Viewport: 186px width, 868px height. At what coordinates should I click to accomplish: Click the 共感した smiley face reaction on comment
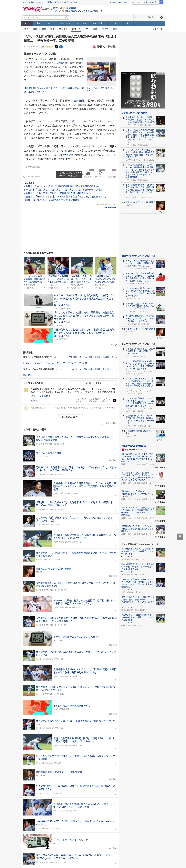(x=77, y=401)
